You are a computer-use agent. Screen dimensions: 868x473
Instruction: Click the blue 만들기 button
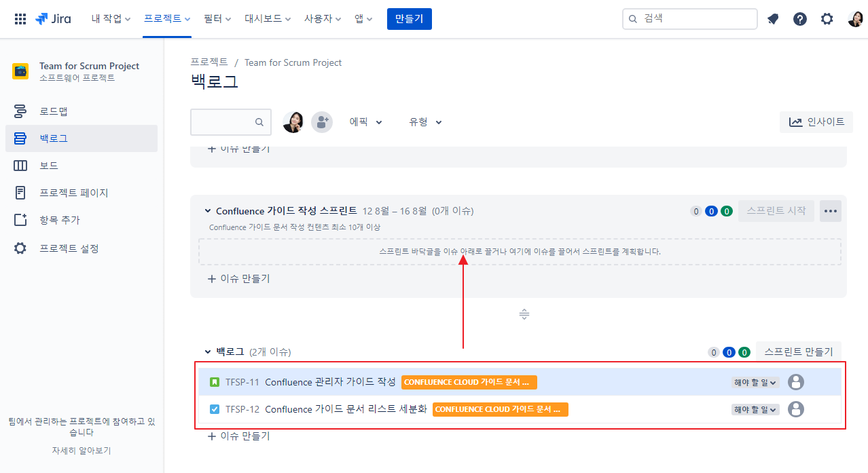click(x=410, y=19)
